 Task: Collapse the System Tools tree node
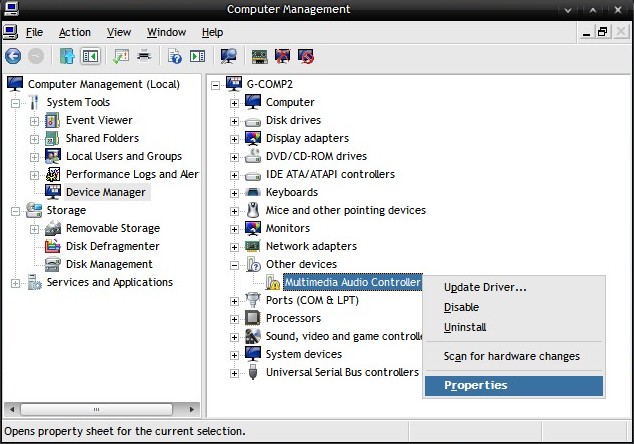point(15,104)
